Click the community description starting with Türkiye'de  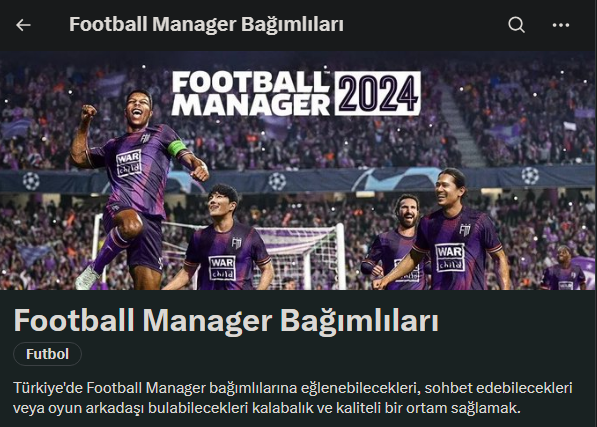tap(292, 398)
